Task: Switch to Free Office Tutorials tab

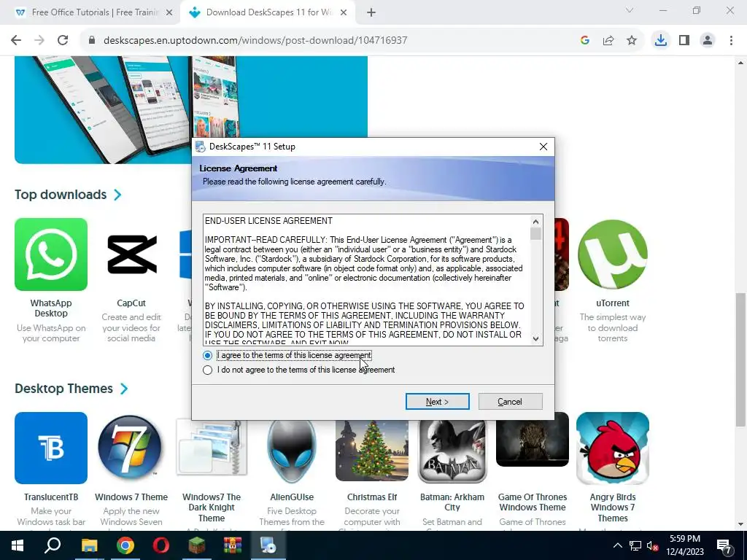Action: (x=94, y=12)
